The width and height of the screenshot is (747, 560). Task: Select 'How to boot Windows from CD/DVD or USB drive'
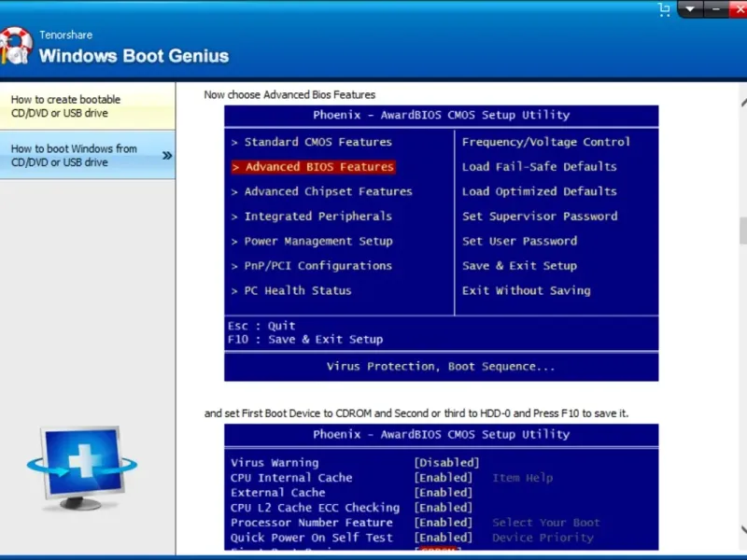[88, 155]
